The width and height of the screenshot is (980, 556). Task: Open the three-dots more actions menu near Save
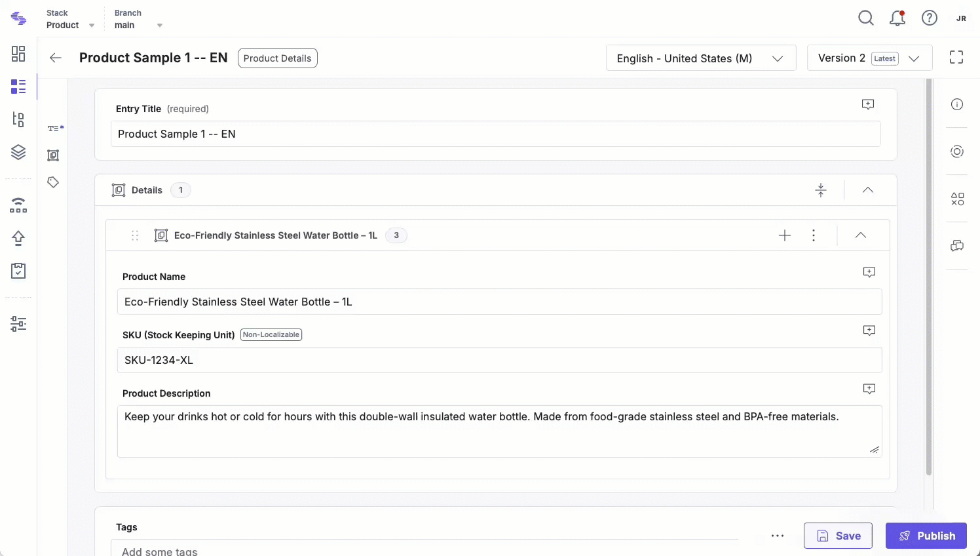[778, 536]
